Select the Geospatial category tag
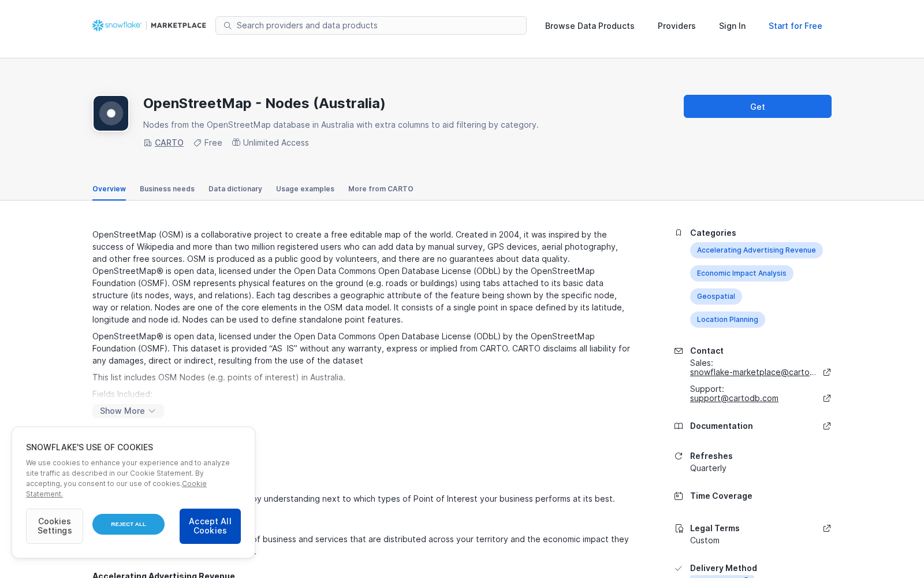 coord(716,297)
